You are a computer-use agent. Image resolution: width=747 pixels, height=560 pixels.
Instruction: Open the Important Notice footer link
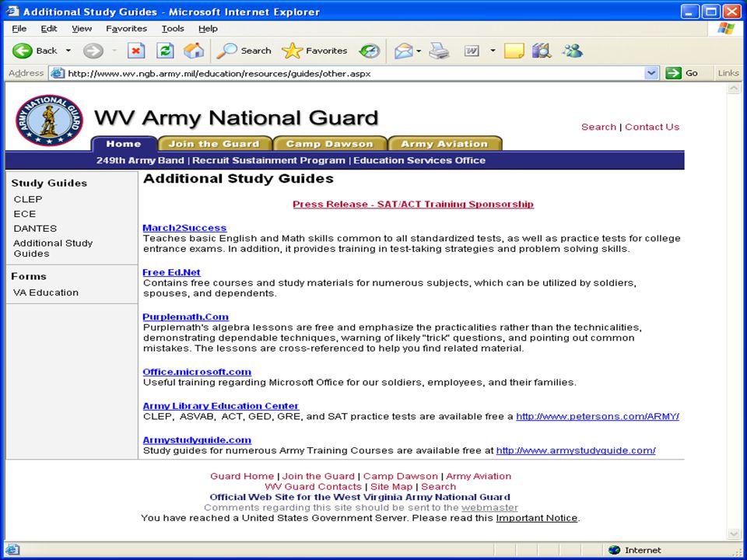click(x=536, y=518)
